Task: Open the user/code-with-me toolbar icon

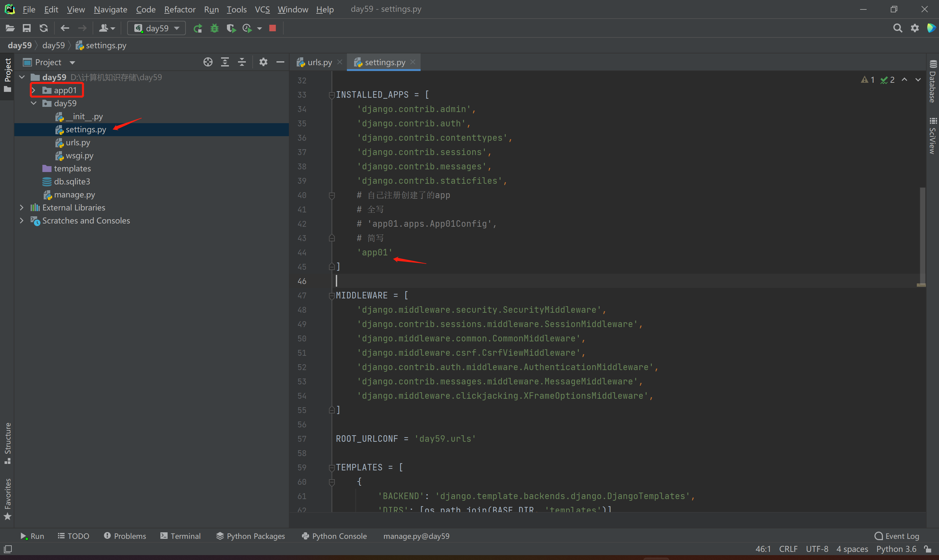Action: coord(107,28)
